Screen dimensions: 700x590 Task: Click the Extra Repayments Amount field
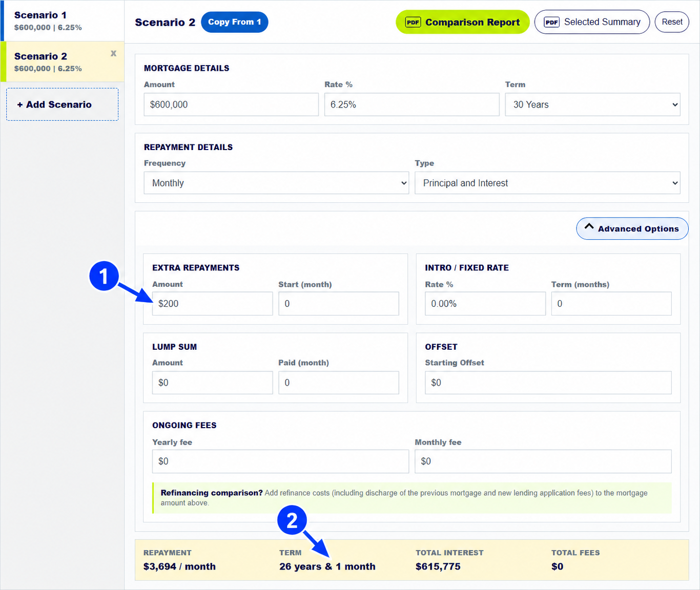coord(212,304)
